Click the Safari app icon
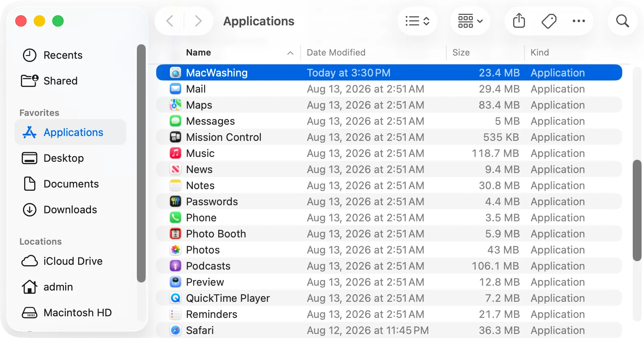Screen dimensions: 644x338 [175, 330]
